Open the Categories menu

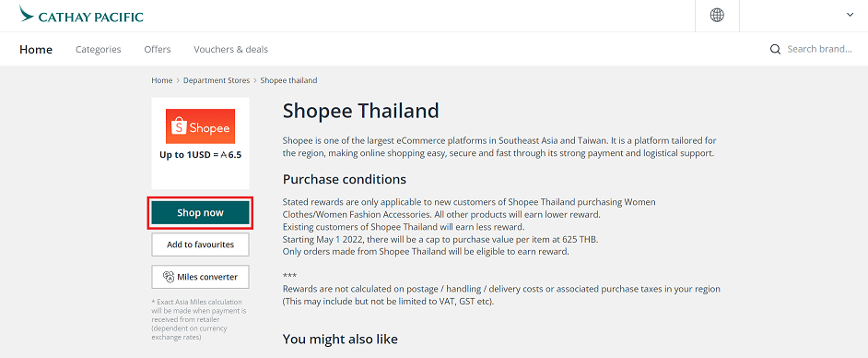point(98,49)
